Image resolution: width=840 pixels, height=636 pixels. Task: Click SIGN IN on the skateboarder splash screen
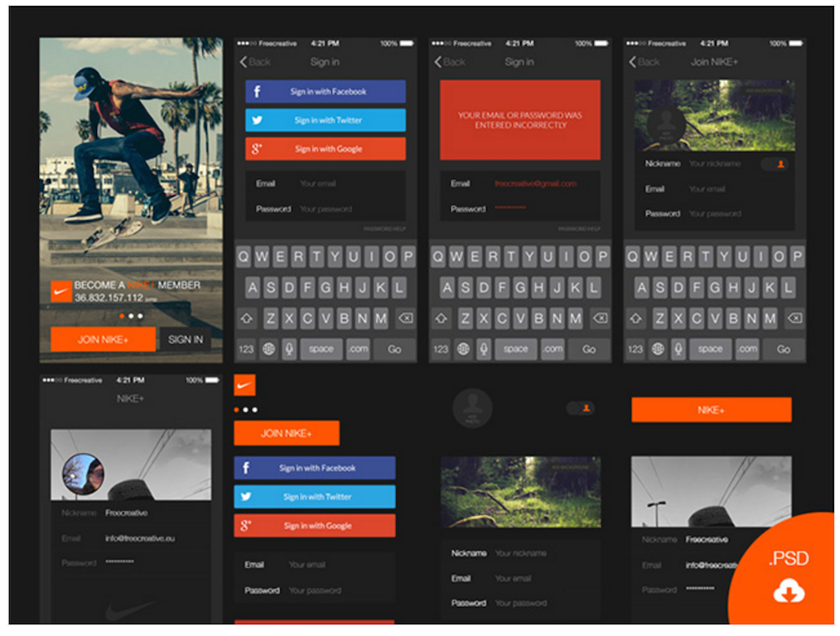pyautogui.click(x=186, y=340)
